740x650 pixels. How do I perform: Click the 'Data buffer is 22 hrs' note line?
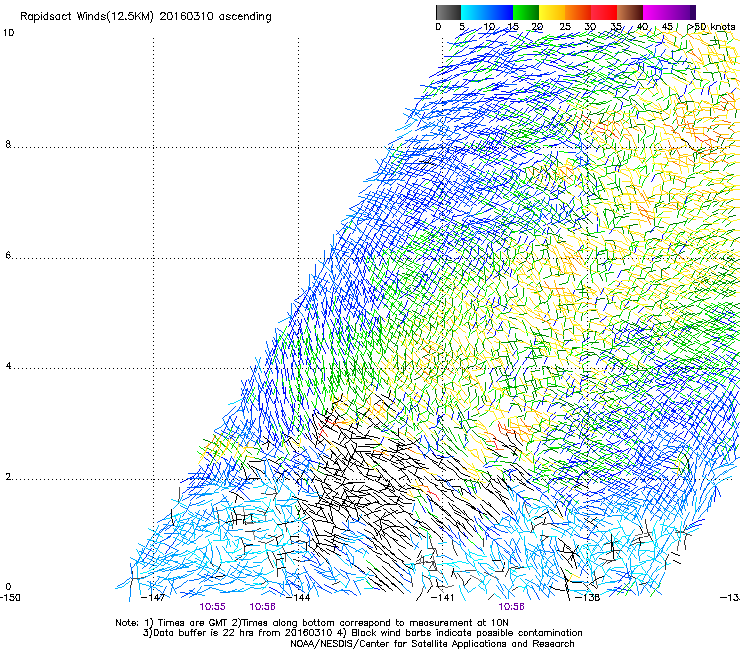(362, 633)
